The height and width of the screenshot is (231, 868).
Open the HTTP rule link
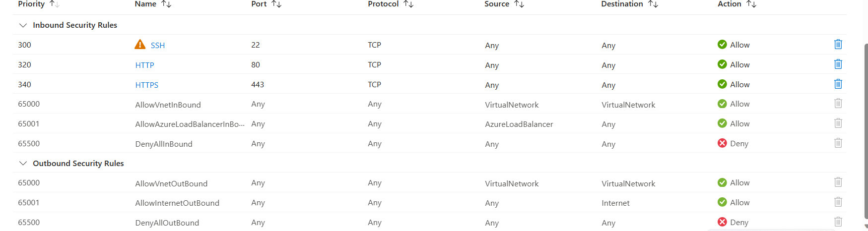[145, 65]
